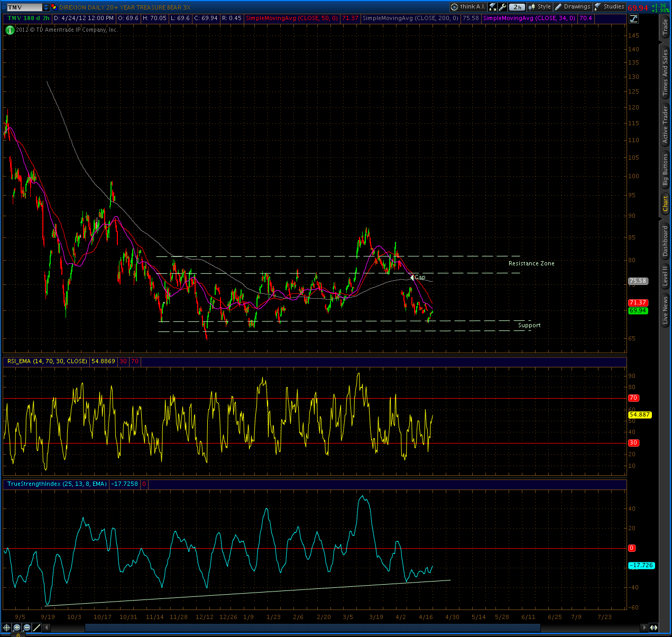The height and width of the screenshot is (637, 672).
Task: Change the 2h time frame
Action: (518, 7)
